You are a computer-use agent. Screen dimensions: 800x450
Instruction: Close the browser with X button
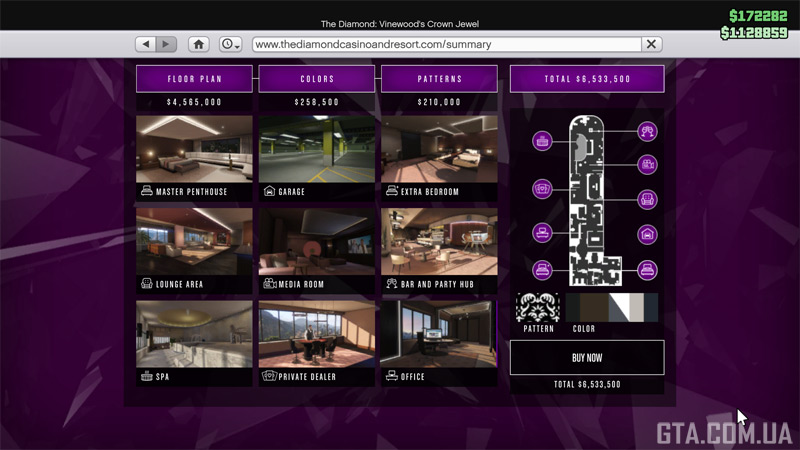coord(651,44)
